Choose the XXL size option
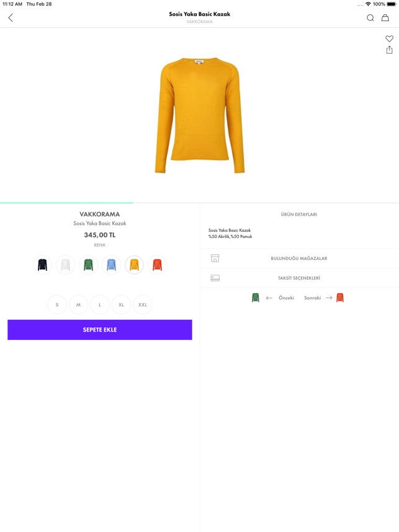The width and height of the screenshot is (399, 532). pos(143,304)
